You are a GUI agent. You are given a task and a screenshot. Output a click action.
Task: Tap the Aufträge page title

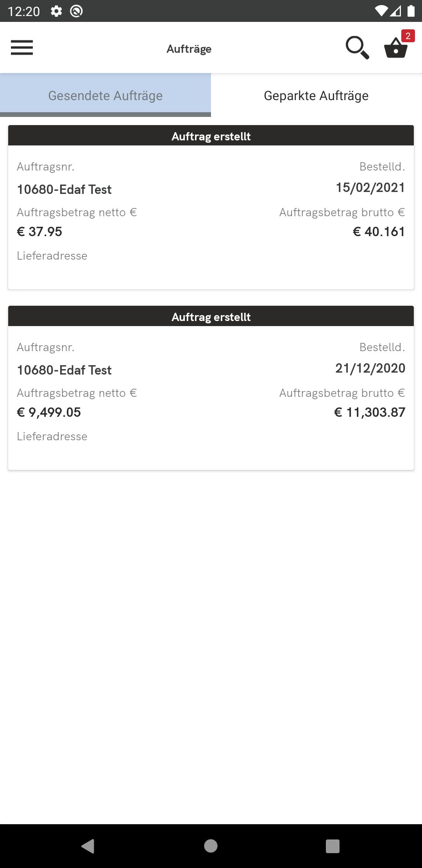click(189, 49)
